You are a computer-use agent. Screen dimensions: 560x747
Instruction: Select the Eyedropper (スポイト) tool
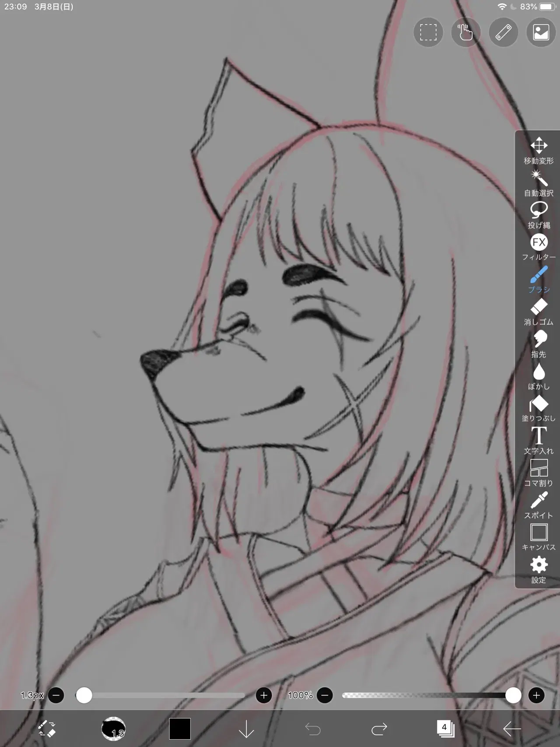point(539,505)
